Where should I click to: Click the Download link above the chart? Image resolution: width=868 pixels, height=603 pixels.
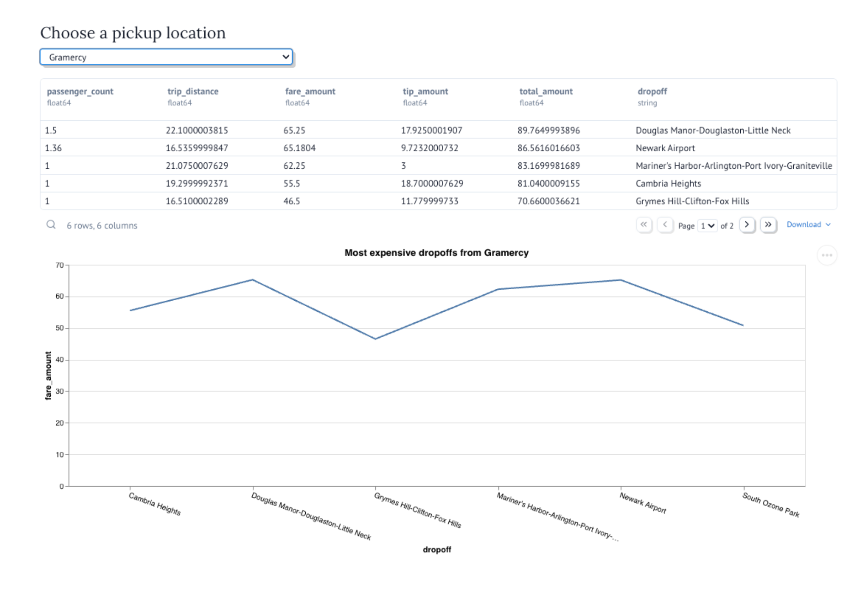tap(804, 224)
